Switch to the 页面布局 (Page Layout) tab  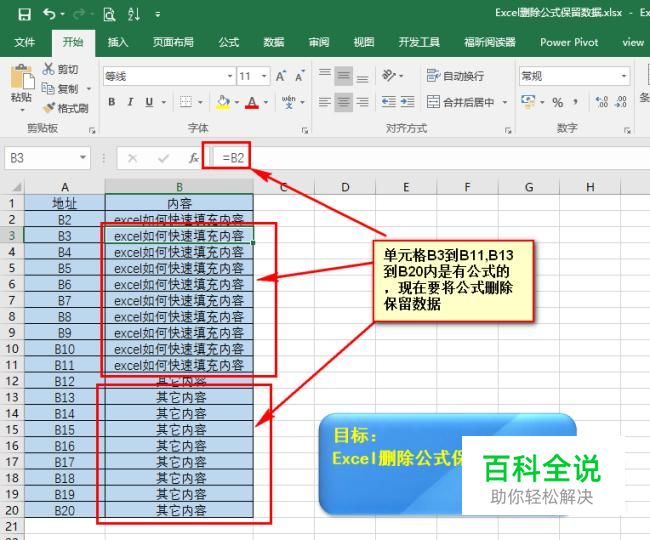coord(173,42)
